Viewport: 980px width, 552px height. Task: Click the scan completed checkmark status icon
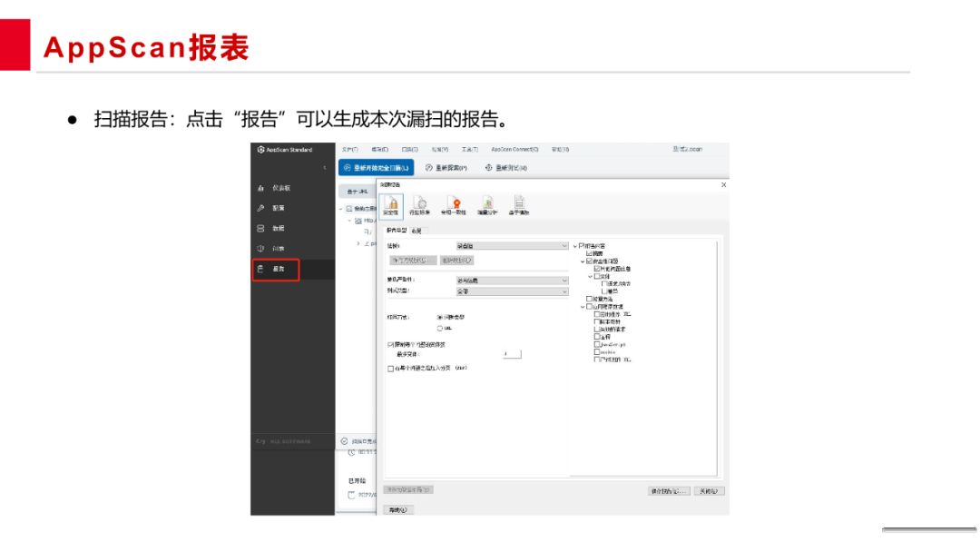click(345, 441)
